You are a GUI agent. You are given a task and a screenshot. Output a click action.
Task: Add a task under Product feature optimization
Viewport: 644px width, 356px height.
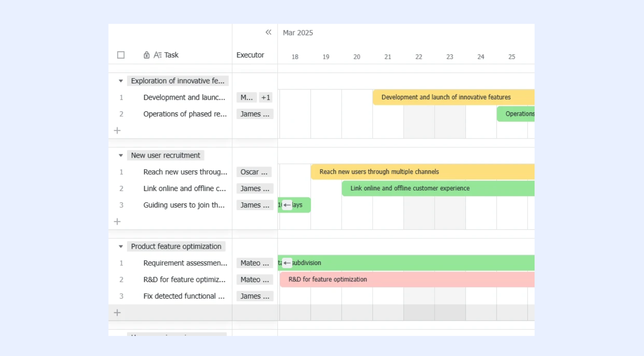pyautogui.click(x=117, y=312)
